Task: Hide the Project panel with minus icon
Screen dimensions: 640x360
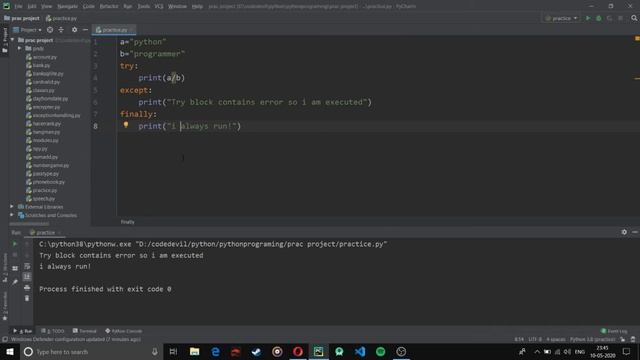Action: coord(85,30)
